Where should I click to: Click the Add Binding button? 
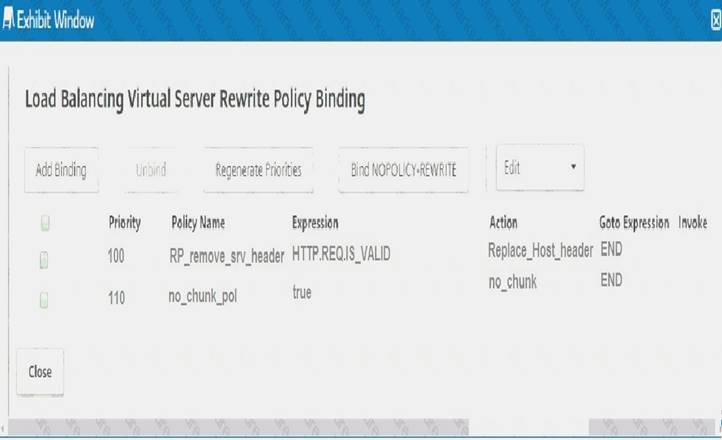(61, 170)
